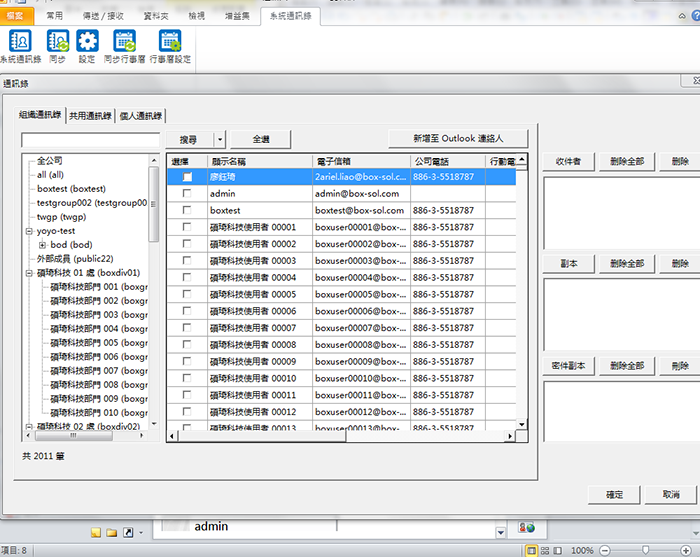700x557 pixels.
Task: Open the 檔案 file tab
Action: [16, 16]
